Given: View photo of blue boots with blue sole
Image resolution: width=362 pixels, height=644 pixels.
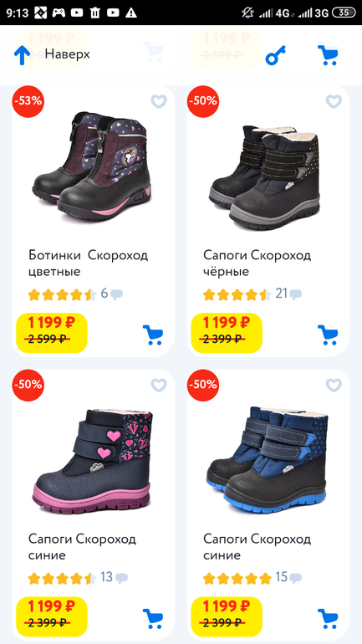Looking at the screenshot, I should pos(268,458).
